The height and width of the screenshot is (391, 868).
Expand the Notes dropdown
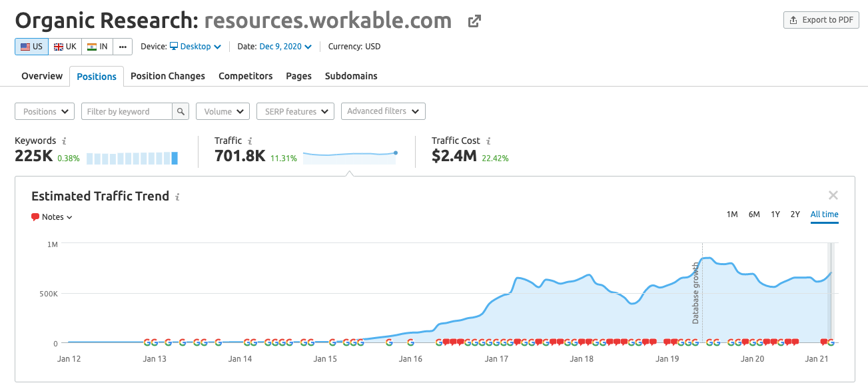tap(52, 217)
